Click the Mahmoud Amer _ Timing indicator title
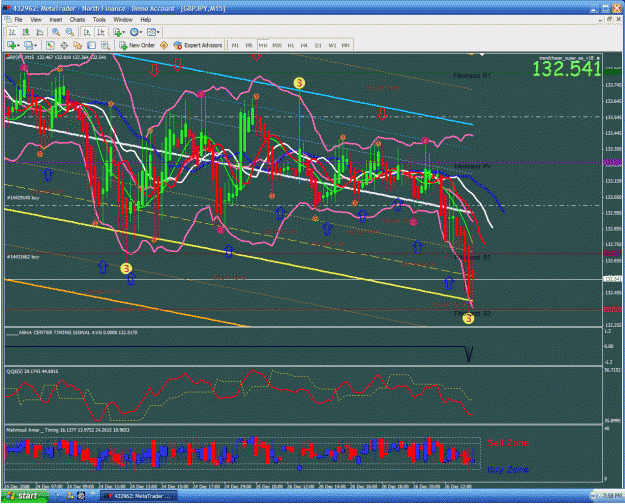625x504 pixels. (x=68, y=430)
